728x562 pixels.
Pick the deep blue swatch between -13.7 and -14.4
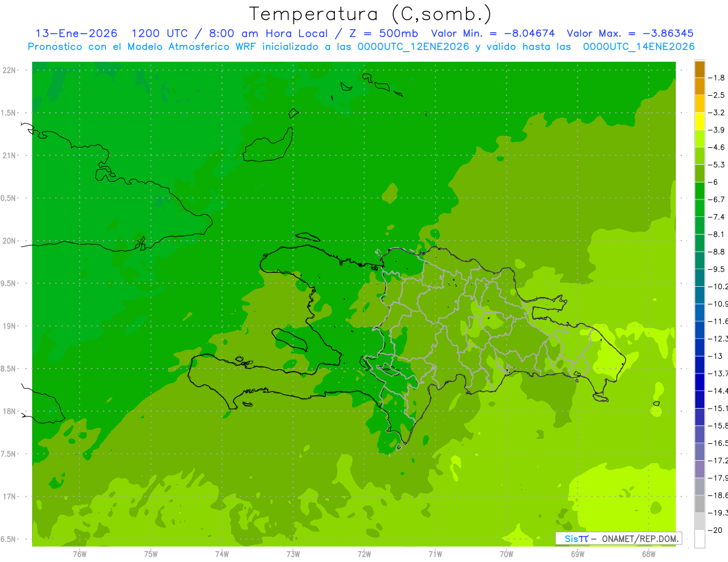tap(699, 382)
